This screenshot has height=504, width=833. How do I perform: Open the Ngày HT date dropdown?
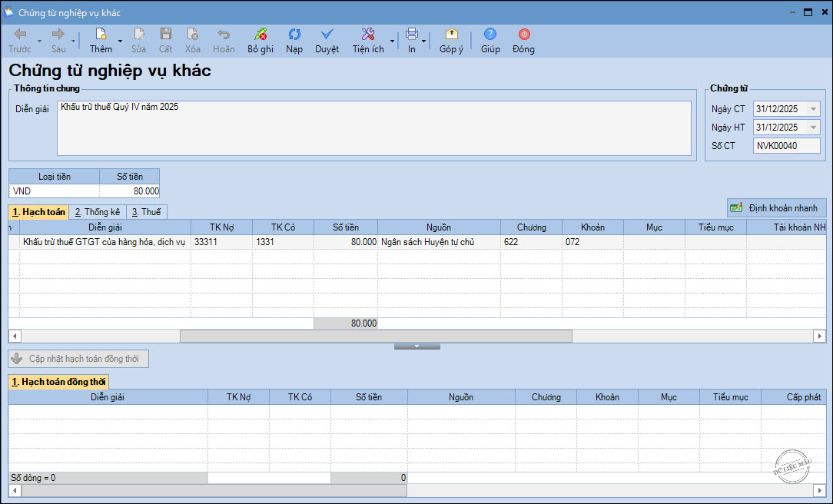814,128
